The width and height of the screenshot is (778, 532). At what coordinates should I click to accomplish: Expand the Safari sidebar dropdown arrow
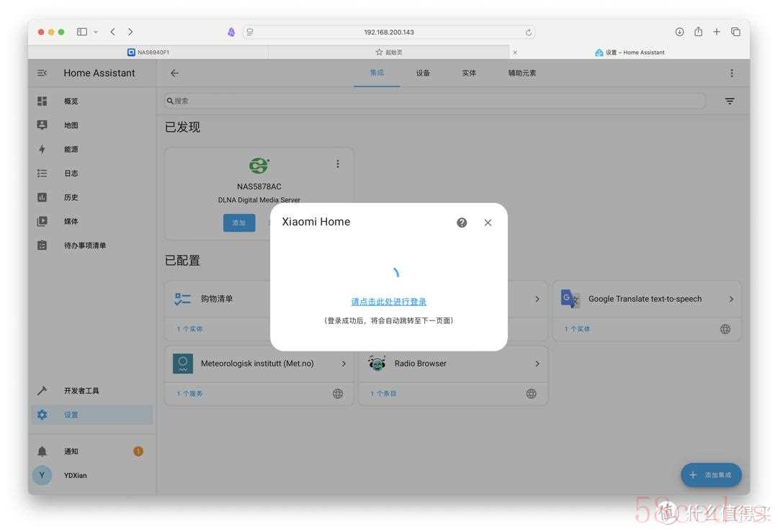click(x=96, y=32)
